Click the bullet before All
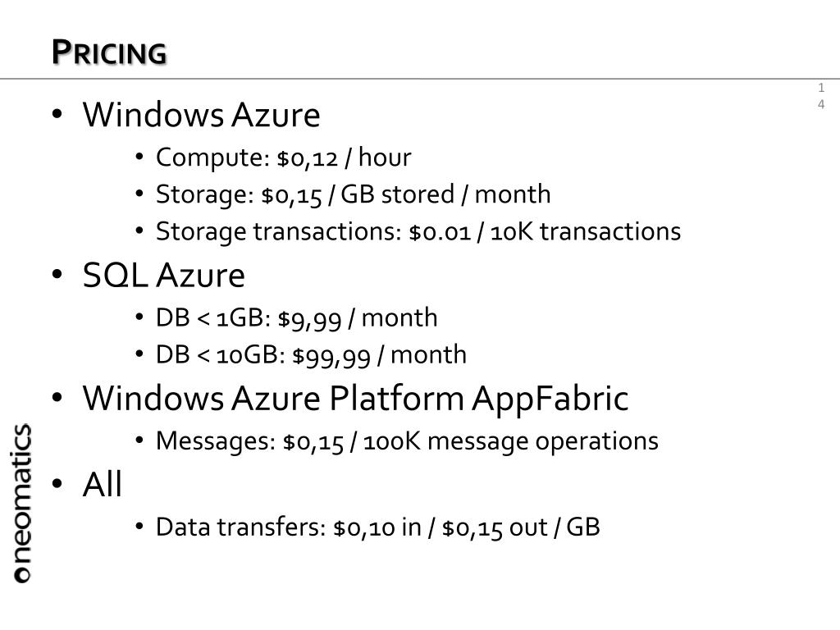The image size is (840, 630). point(57,484)
